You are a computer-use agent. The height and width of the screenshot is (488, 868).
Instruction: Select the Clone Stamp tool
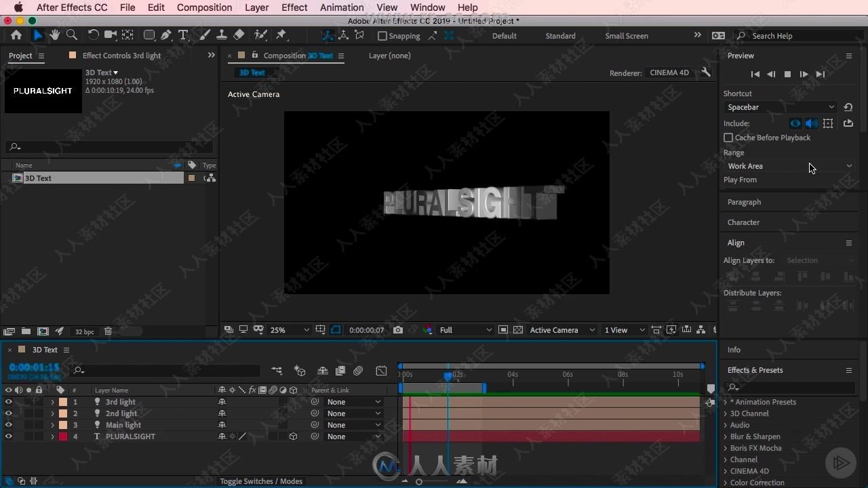point(221,35)
